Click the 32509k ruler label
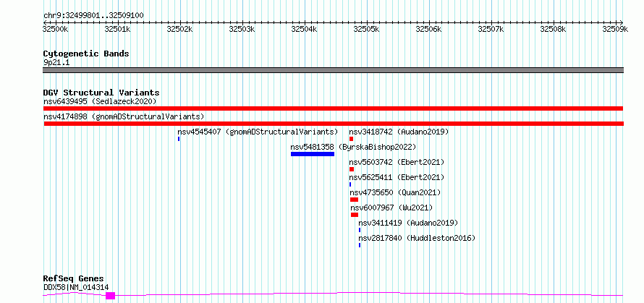This screenshot has width=644, height=303. (615, 29)
